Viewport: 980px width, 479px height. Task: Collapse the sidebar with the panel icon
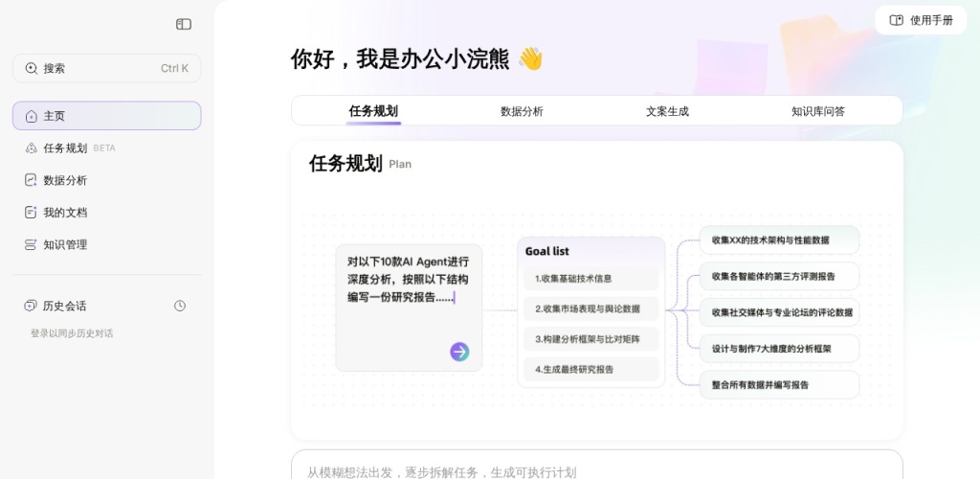[x=184, y=24]
